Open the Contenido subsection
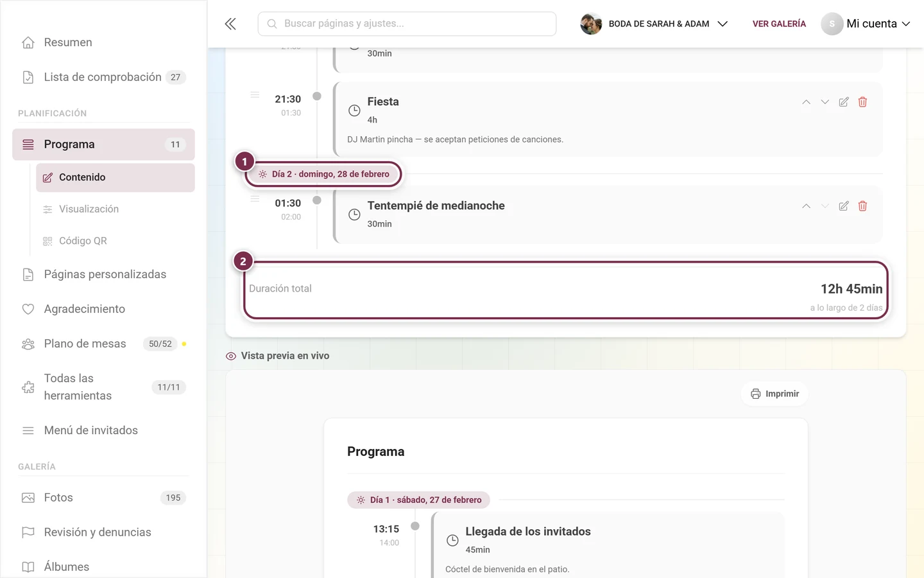This screenshot has height=578, width=924. [116, 177]
